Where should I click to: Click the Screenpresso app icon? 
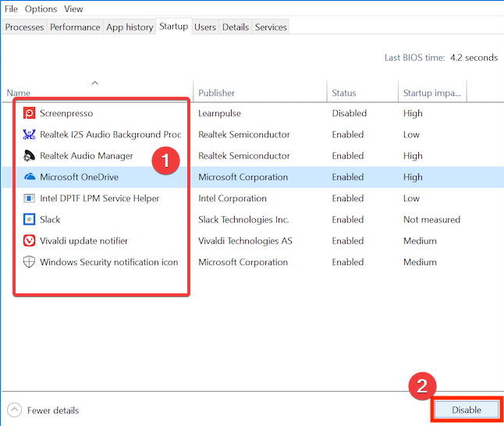(29, 113)
